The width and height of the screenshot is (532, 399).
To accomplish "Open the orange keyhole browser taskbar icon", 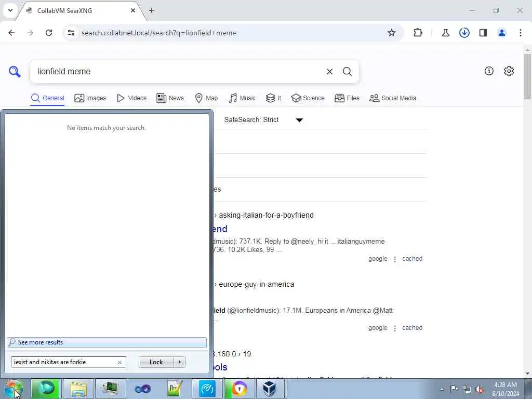I will pos(239,389).
